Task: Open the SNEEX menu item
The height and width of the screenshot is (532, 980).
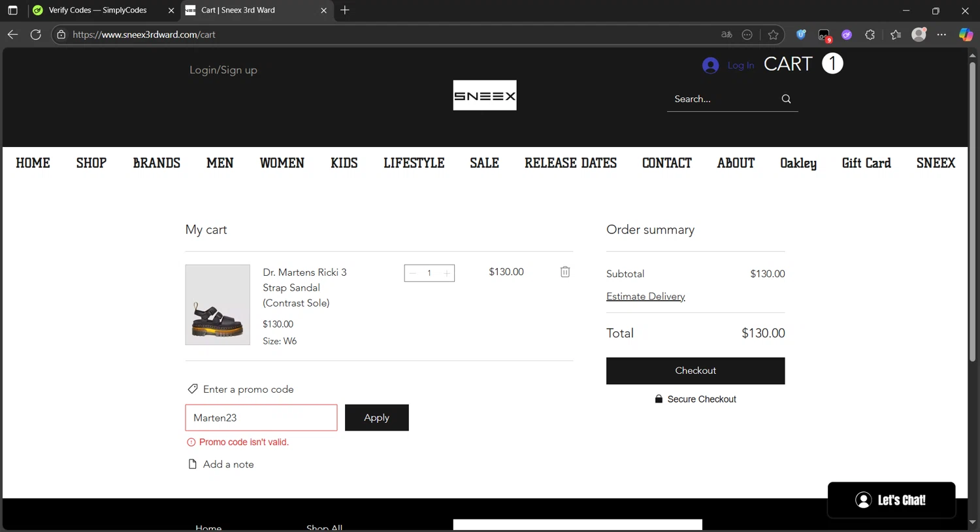Action: 936,163
